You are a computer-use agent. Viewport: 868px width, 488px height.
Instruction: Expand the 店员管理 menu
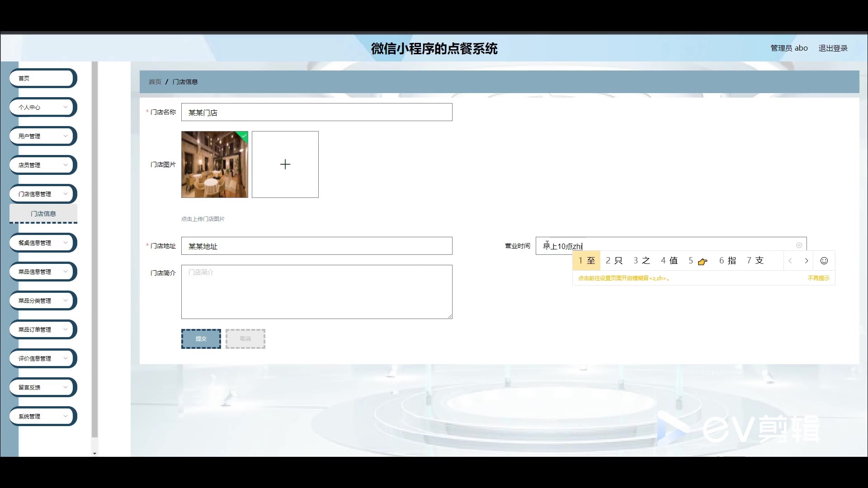click(x=43, y=165)
